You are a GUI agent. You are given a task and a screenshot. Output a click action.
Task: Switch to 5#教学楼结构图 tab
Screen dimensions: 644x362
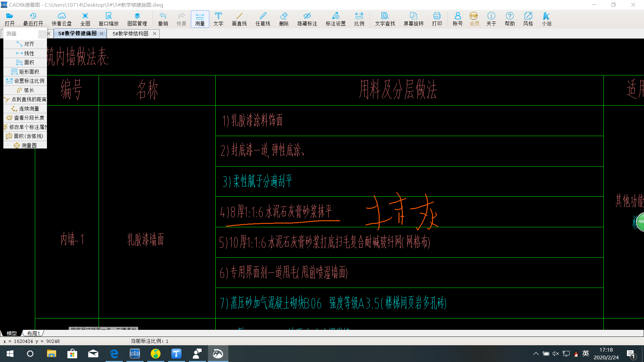[130, 34]
